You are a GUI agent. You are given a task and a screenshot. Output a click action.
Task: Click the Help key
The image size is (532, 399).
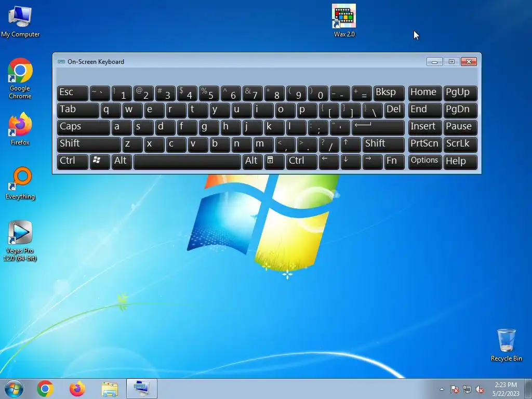460,162
